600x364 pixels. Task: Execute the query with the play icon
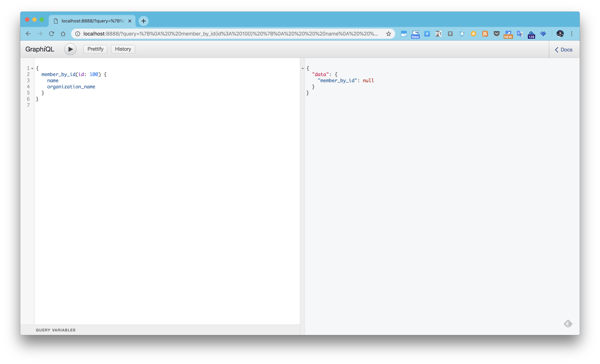(x=70, y=49)
